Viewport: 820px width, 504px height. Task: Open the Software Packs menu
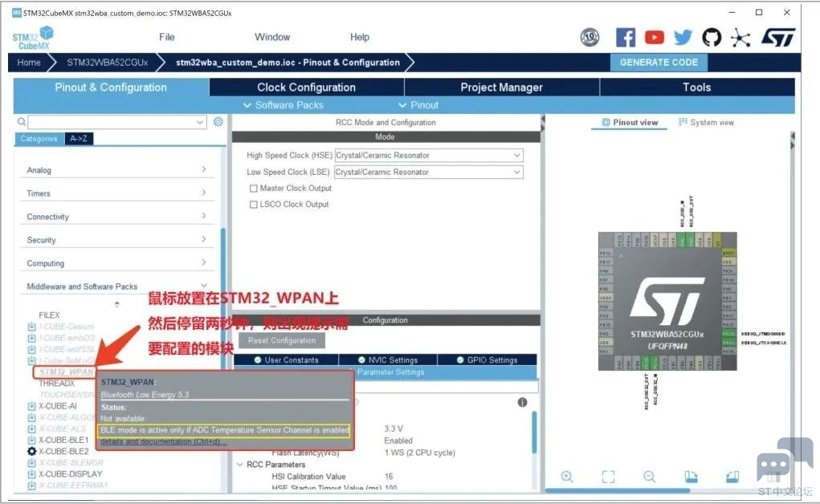[284, 105]
